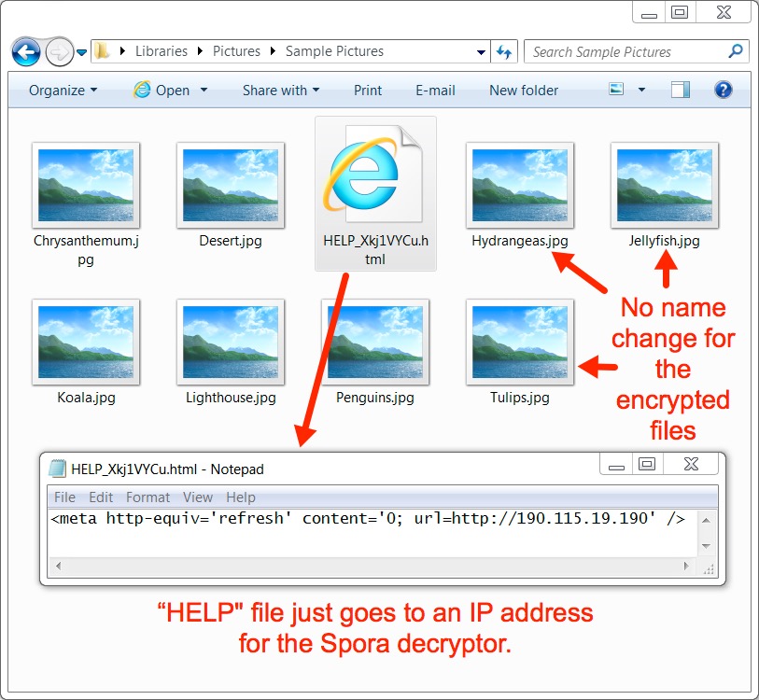This screenshot has height=700, width=759.
Task: Click Print in the toolbar
Action: [368, 91]
